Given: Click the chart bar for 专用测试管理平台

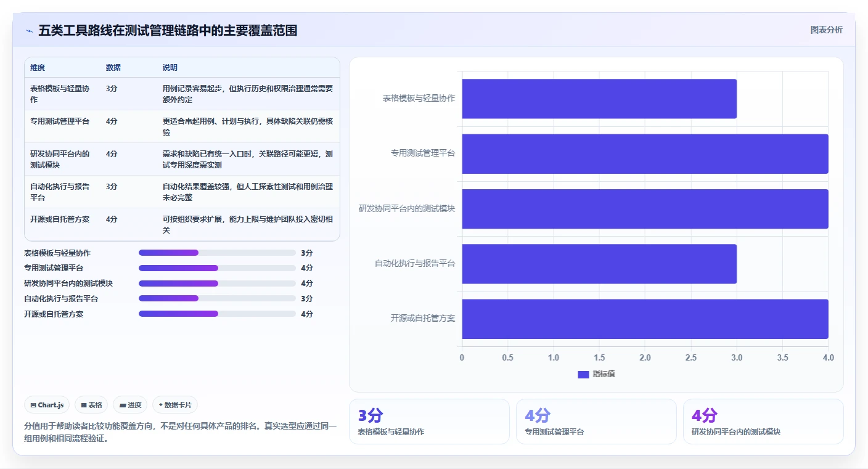Looking at the screenshot, I should click(x=645, y=153).
